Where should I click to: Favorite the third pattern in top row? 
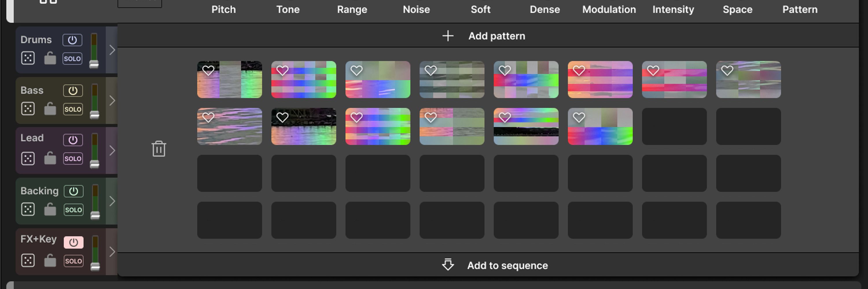pos(356,70)
